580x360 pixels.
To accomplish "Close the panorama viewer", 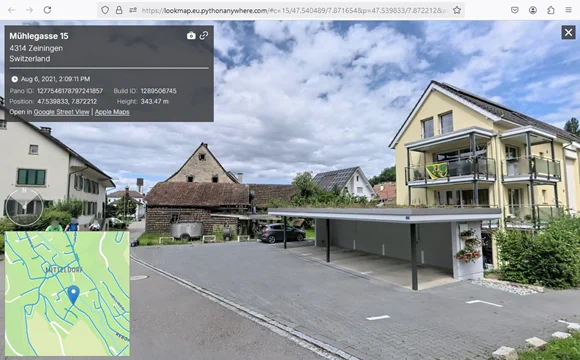I will [569, 33].
